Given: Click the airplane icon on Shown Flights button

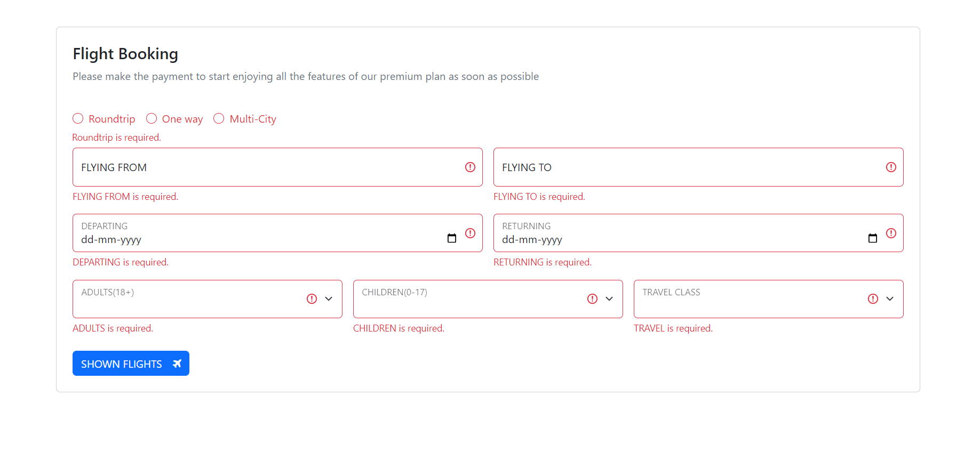Looking at the screenshot, I should [x=177, y=363].
